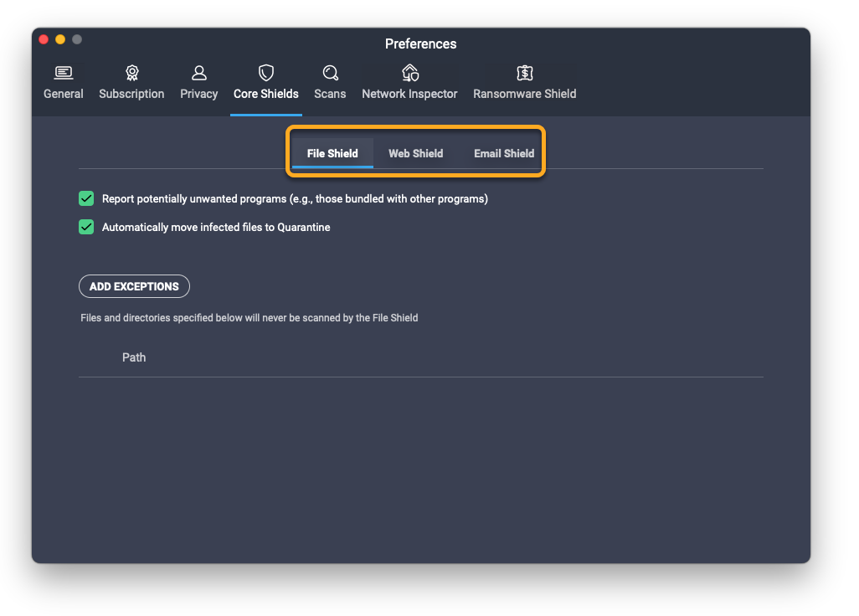The image size is (859, 616).
Task: Click the empty exceptions list area below Path
Action: 420,452
